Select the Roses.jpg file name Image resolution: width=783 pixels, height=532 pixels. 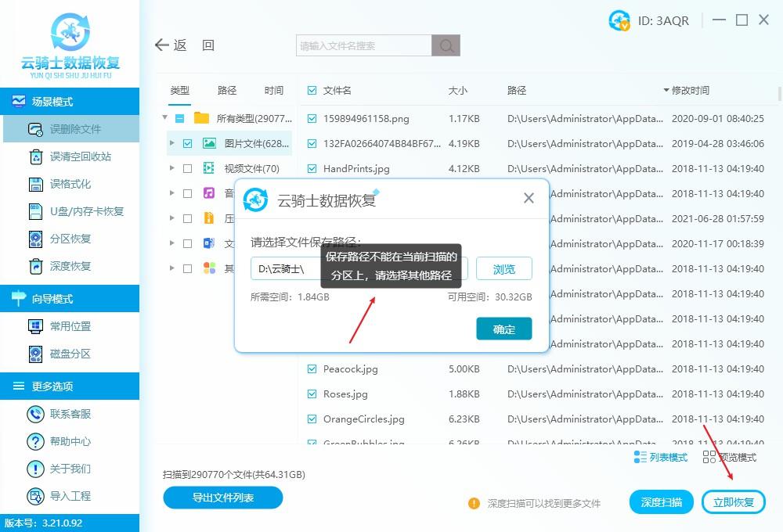[x=345, y=394]
